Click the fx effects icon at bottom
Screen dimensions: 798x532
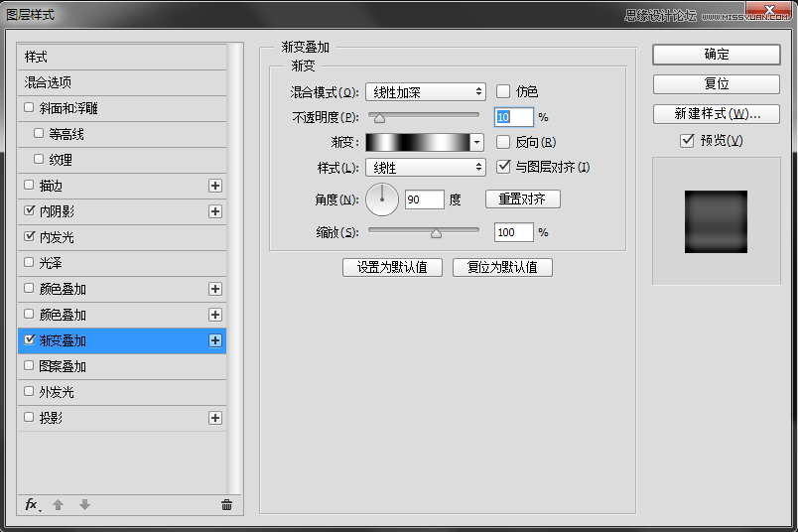32,504
